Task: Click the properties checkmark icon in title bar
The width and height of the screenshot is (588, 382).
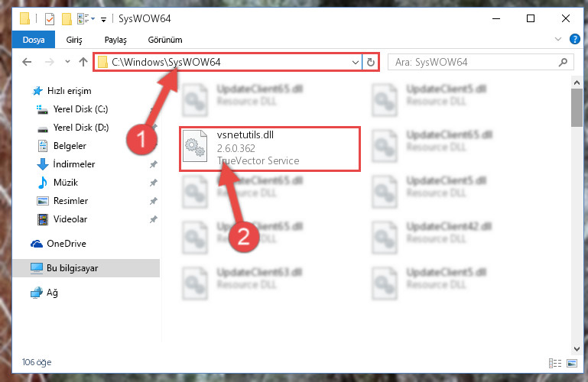Action: click(x=50, y=19)
